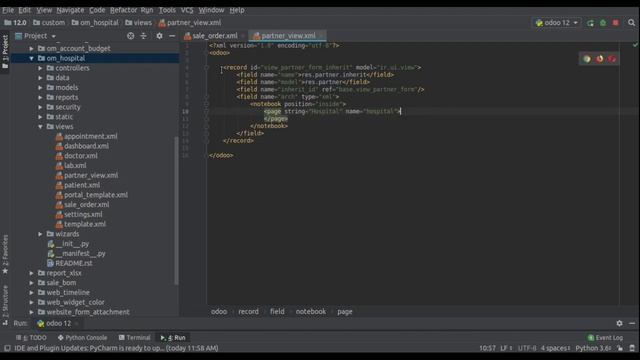Click the Event Log icon
Viewport: 640px width, 360px height.
coord(591,338)
